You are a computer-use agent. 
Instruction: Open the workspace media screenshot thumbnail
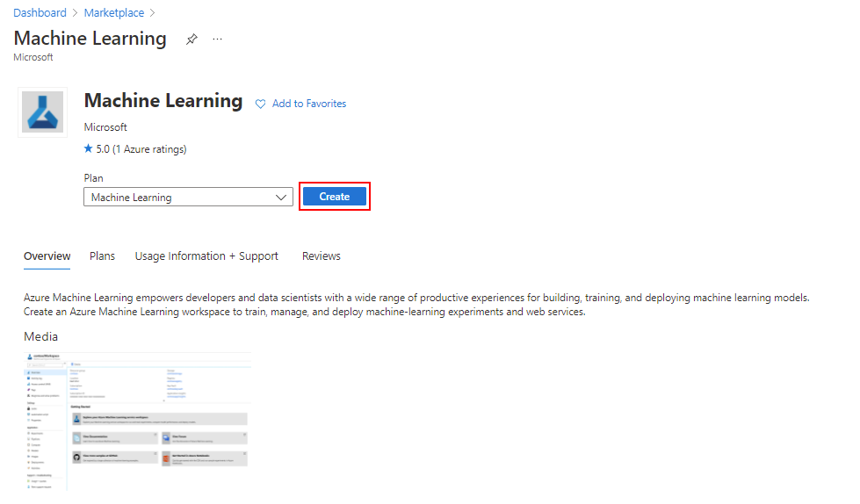coord(138,421)
